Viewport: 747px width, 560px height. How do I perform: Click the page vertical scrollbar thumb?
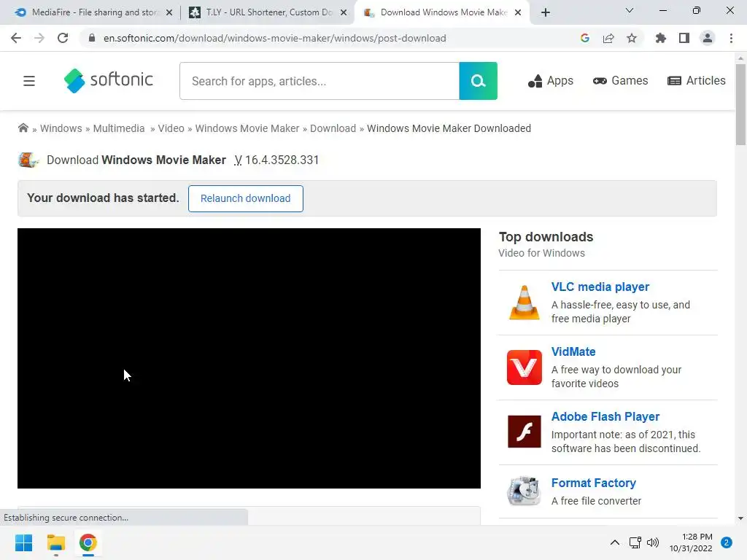click(740, 105)
